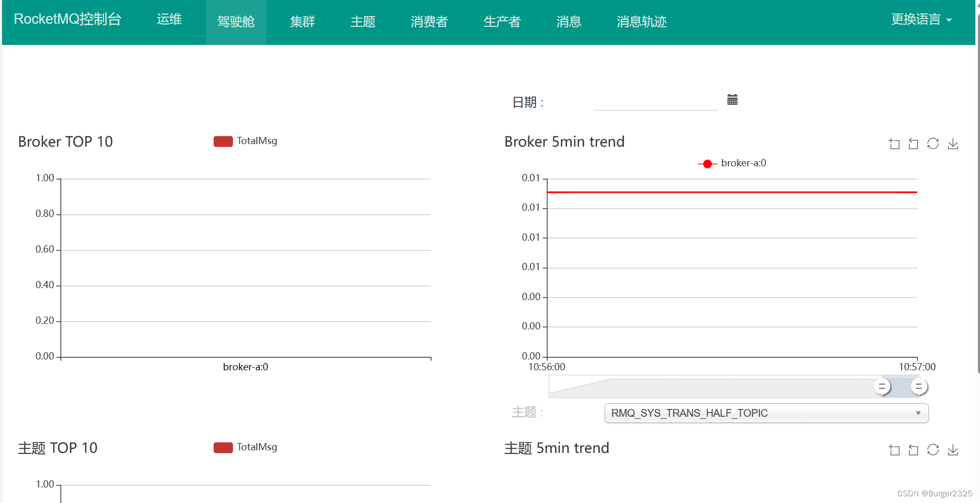Open the 消息轨迹 message trace tab
Image resolution: width=980 pixels, height=503 pixels.
(642, 22)
